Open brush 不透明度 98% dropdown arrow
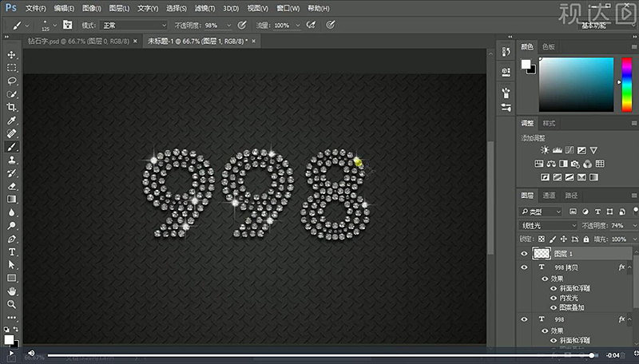This screenshot has height=364, width=639. point(228,26)
